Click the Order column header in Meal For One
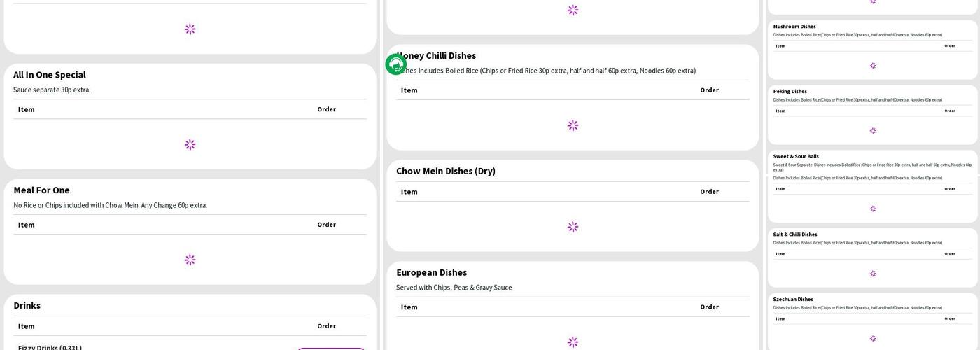Viewport: 980px width, 350px height. coord(326,225)
